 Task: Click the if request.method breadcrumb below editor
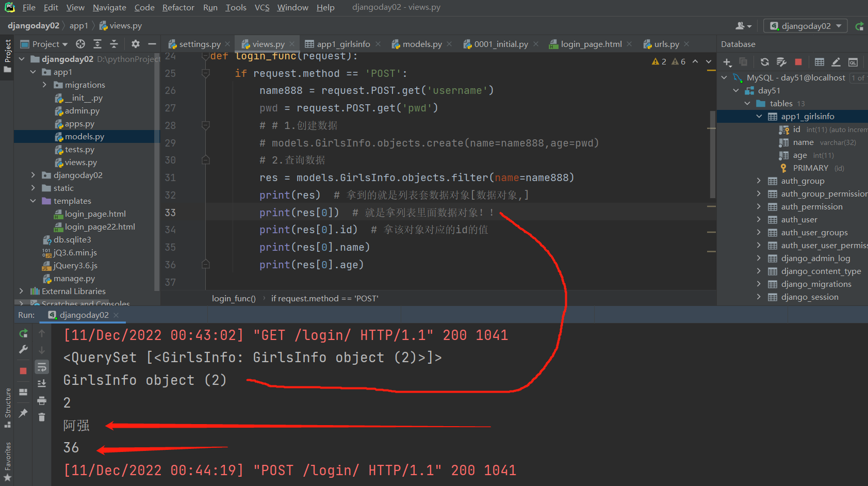324,298
